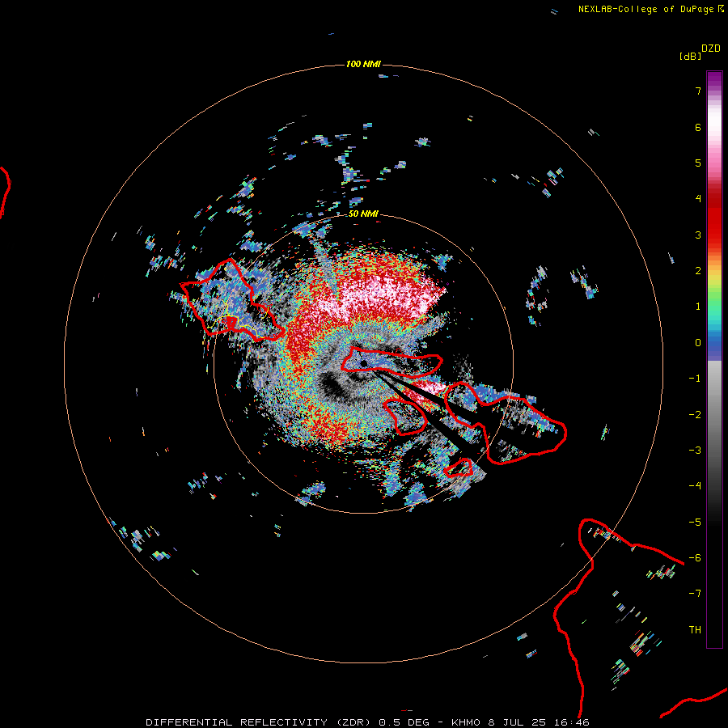Click the 6 value on color scale

point(698,127)
